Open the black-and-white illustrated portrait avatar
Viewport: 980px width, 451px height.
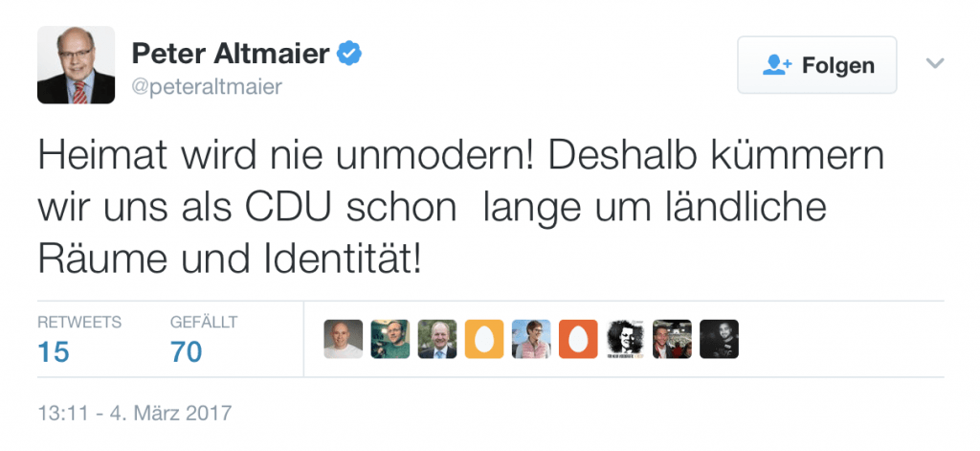(625, 339)
